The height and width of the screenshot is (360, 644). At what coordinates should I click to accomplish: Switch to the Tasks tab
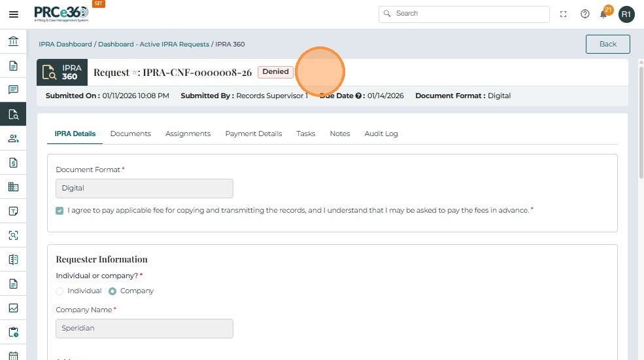point(305,134)
